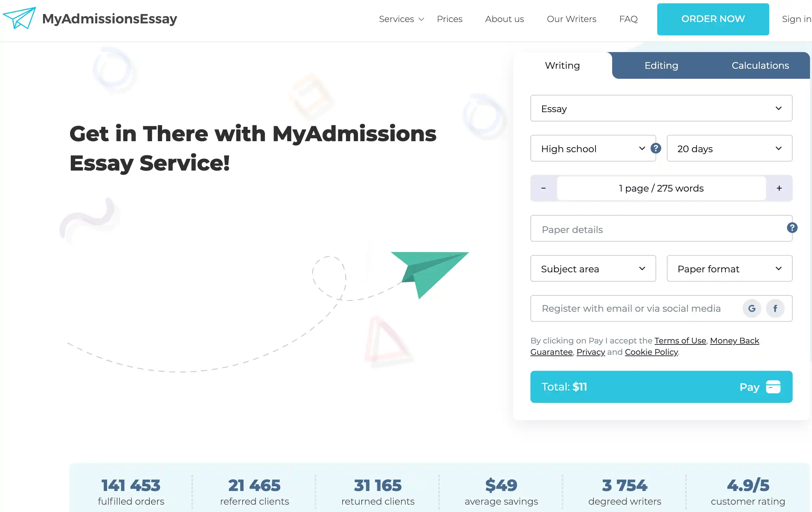Switch to the Calculations tab

tap(760, 65)
